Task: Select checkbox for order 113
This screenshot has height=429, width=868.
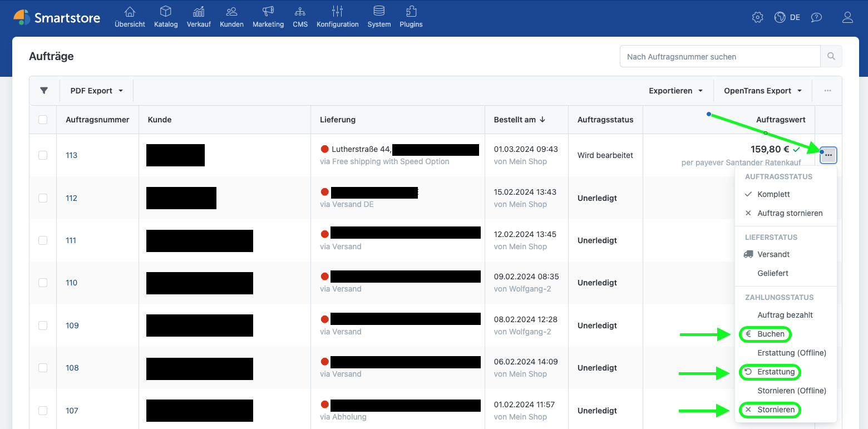Action: 43,155
